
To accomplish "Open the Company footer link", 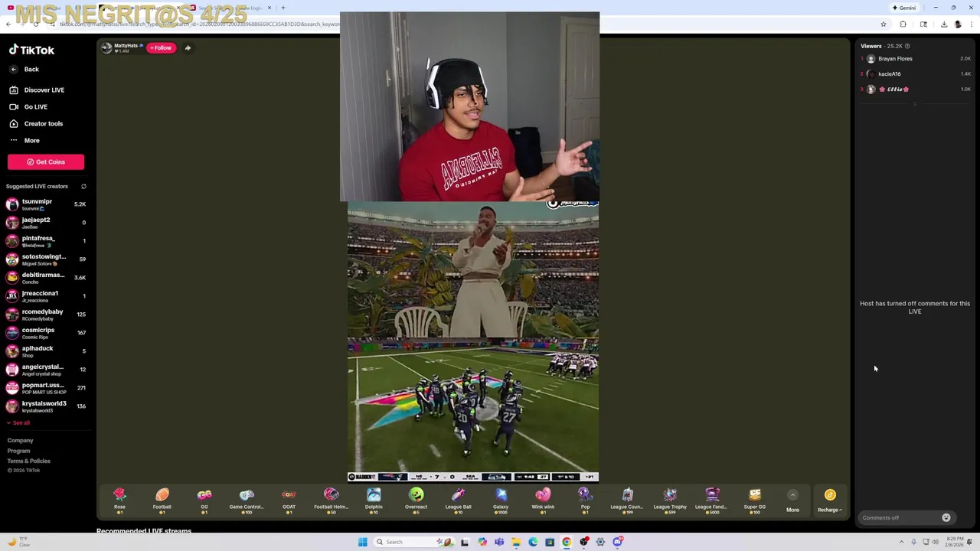I will (x=21, y=441).
